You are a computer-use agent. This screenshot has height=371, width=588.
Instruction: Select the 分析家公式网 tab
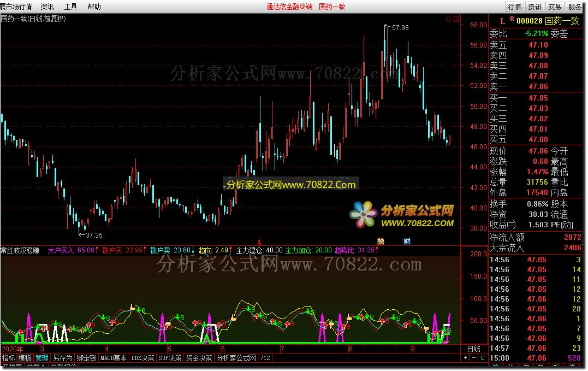(236, 358)
